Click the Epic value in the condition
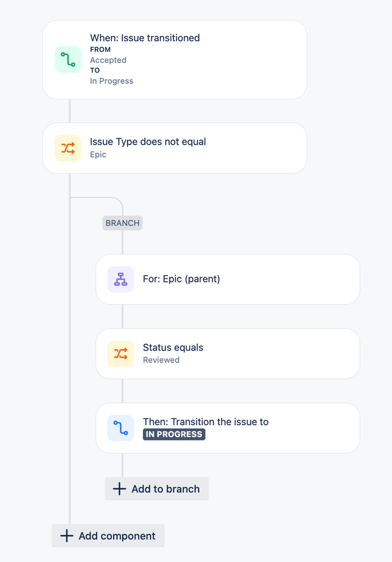392x562 pixels. tap(97, 154)
